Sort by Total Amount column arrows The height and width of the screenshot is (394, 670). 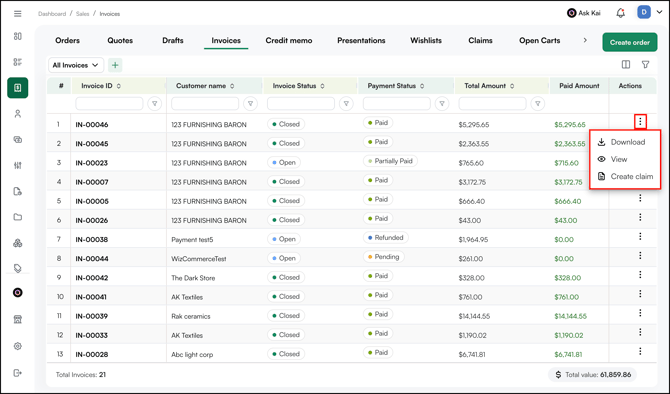[x=512, y=86]
